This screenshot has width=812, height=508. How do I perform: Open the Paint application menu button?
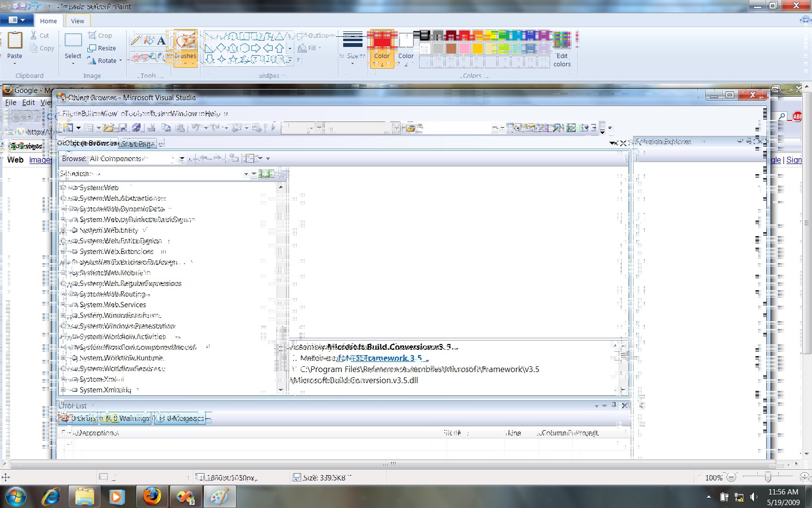pos(17,20)
